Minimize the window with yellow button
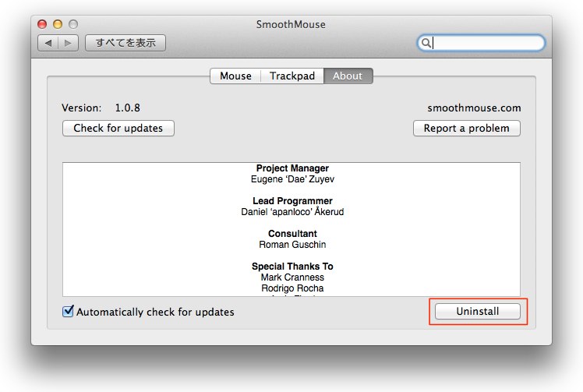This screenshot has height=392, width=583. pyautogui.click(x=58, y=24)
